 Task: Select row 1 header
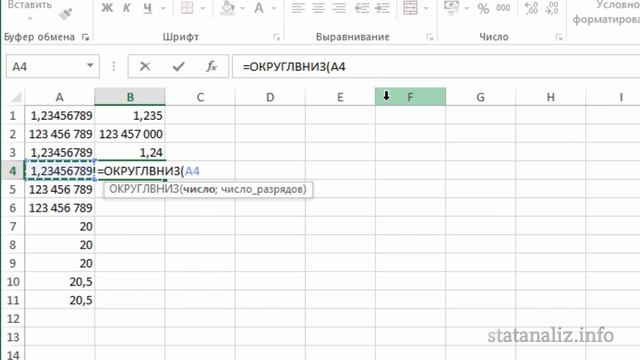13,116
